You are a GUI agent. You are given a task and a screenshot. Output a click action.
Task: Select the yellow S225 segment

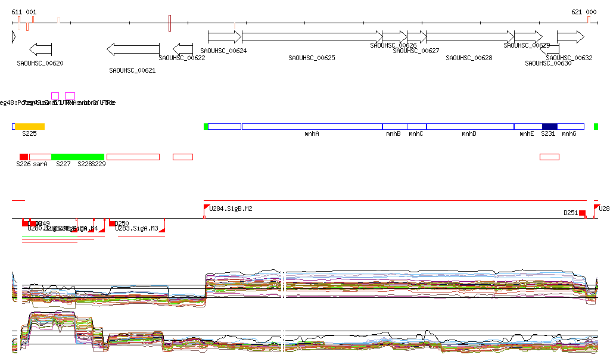[30, 126]
